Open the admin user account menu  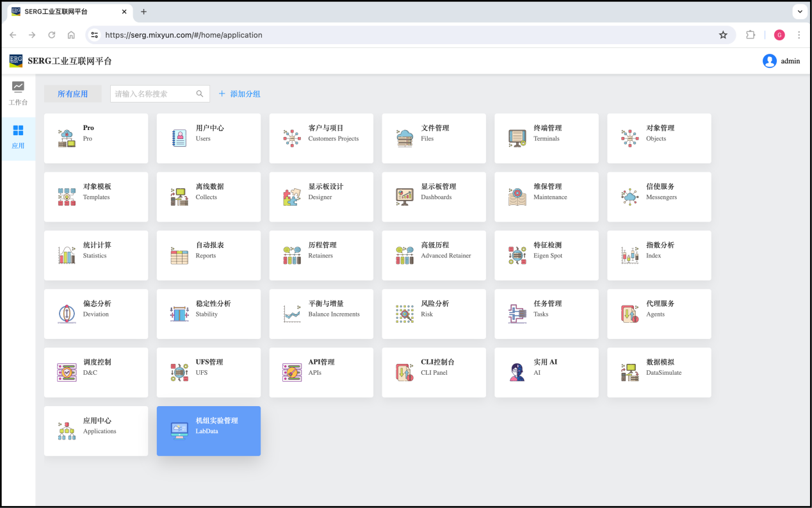[x=781, y=61]
